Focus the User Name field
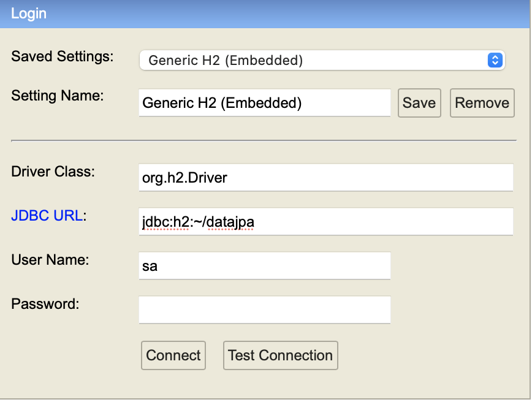Viewport: 532px width, 402px height. (265, 265)
